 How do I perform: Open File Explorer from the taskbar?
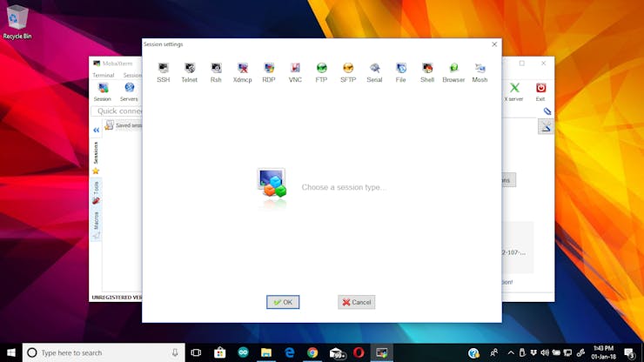pos(266,352)
